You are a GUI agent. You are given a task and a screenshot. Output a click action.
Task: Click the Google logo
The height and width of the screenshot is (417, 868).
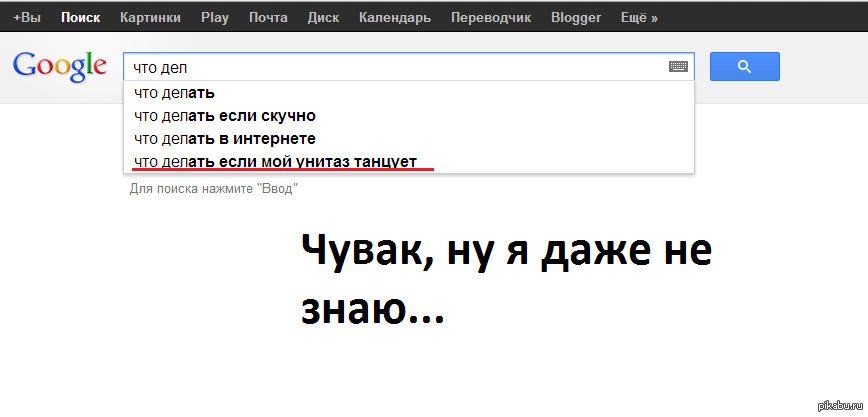[60, 67]
